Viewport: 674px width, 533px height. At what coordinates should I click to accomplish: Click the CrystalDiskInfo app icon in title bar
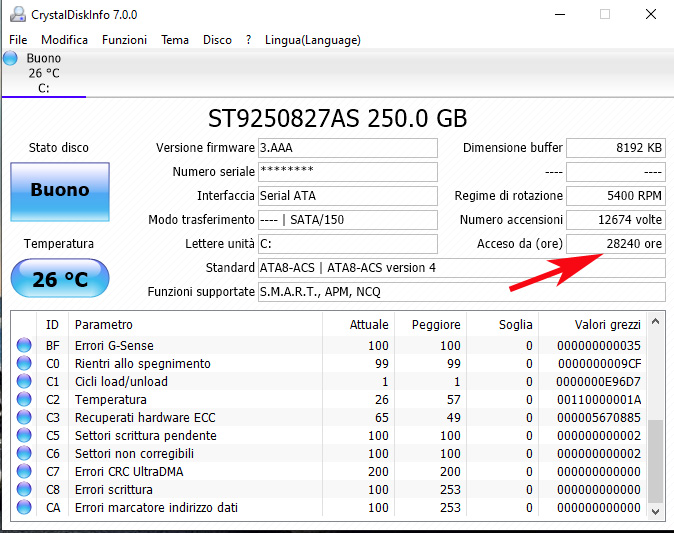tap(18, 14)
